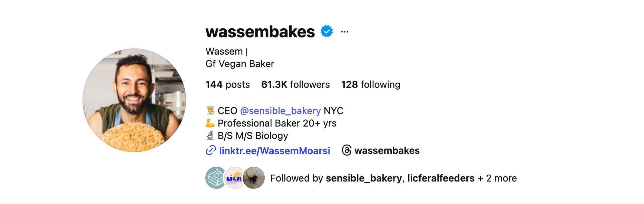Screen dimensions: 644x204
Task: Open the wassembakes Threads profile text
Action: click(x=387, y=151)
